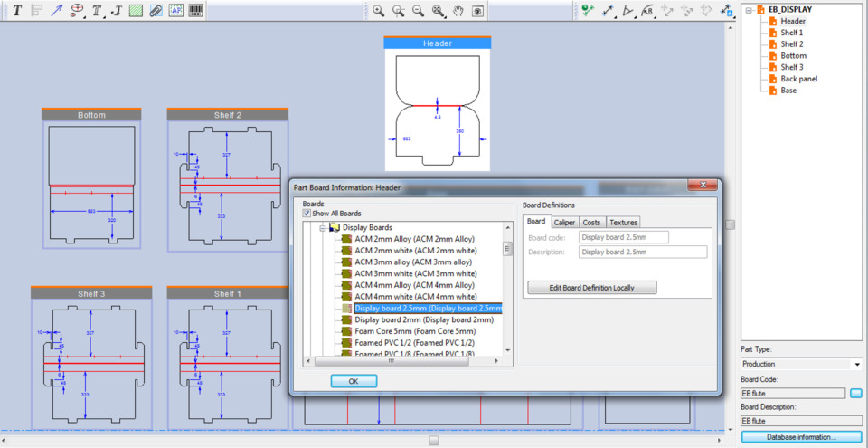
Task: Collapse the EB_DISPLAY tree root node
Action: (748, 9)
